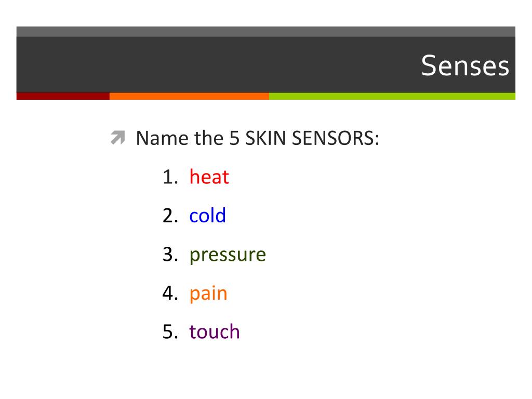Click the green word 'pressure'
532x399 pixels.
pos(228,255)
